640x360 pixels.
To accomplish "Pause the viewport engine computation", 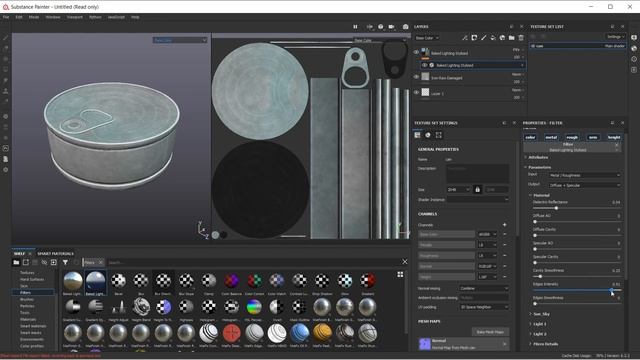I will pos(355,27).
